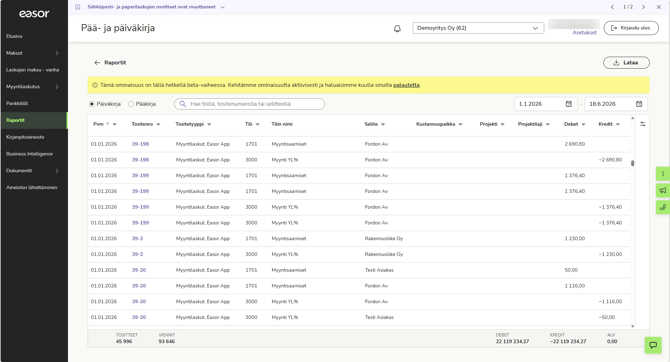The image size is (670, 362).
Task: Open the chat bubble widget
Action: [x=653, y=345]
